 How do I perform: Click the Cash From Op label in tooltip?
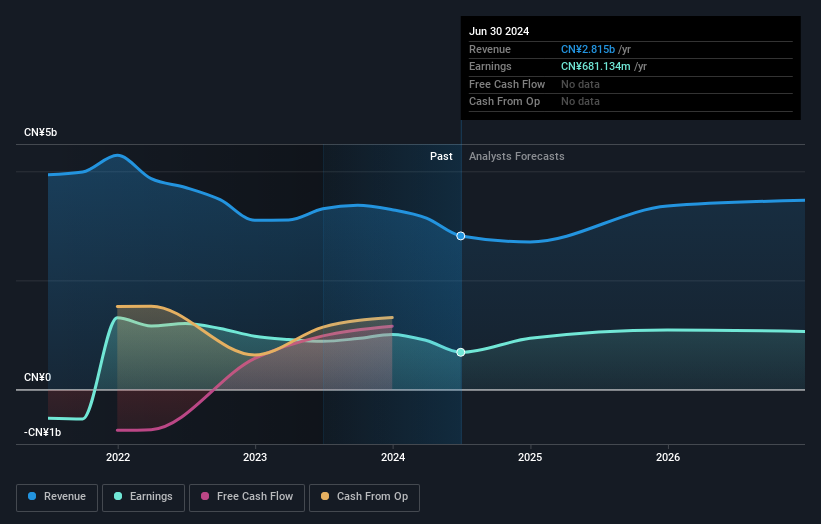pos(504,102)
